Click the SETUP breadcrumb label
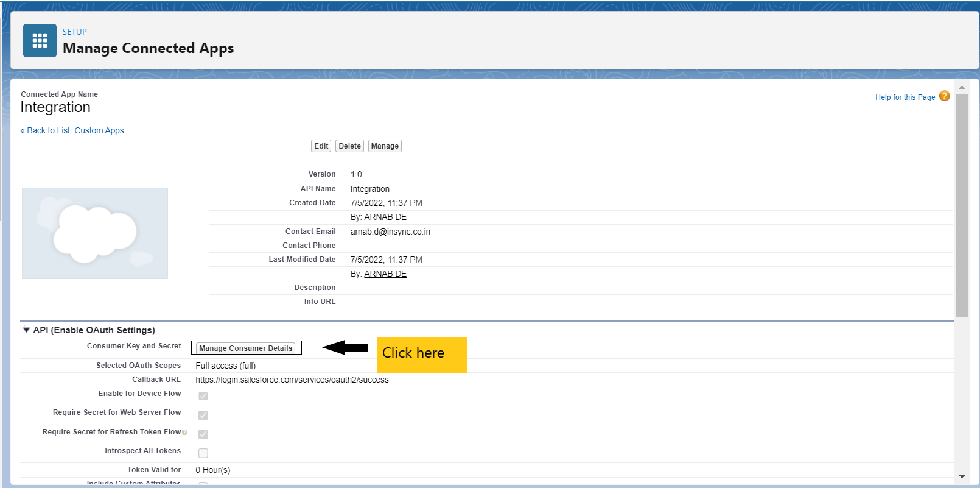980x488 pixels. (x=75, y=32)
